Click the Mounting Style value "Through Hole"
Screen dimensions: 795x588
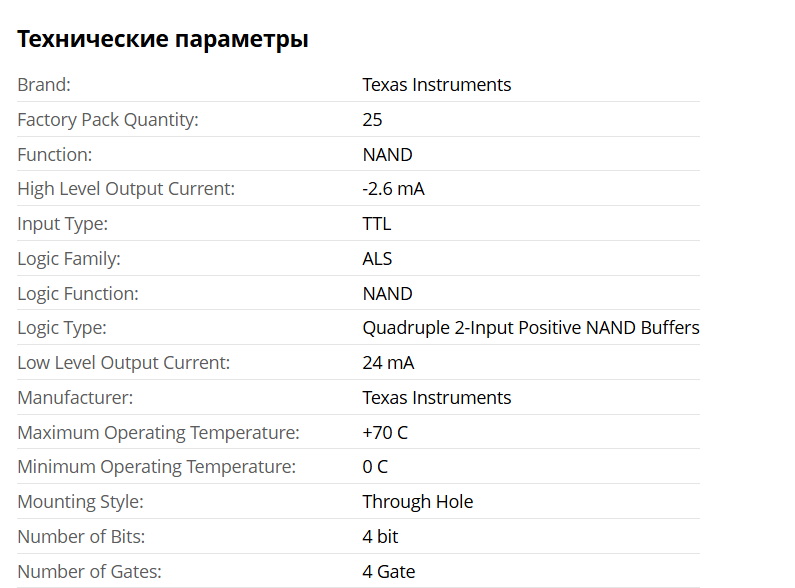(417, 502)
